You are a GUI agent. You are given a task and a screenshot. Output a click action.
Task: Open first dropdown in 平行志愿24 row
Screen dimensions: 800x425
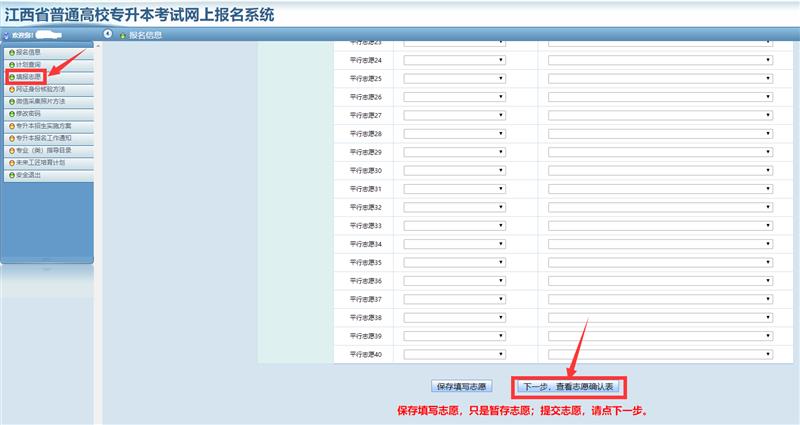pyautogui.click(x=455, y=60)
